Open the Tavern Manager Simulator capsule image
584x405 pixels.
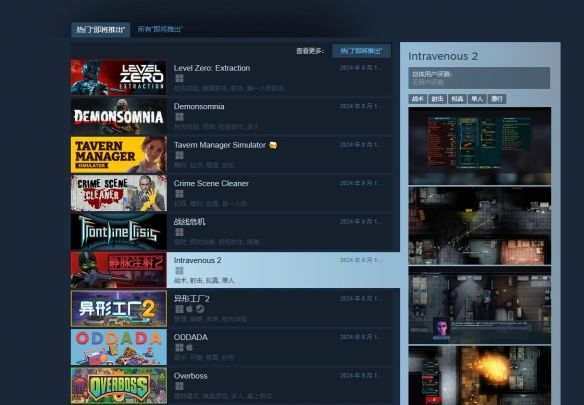[119, 155]
